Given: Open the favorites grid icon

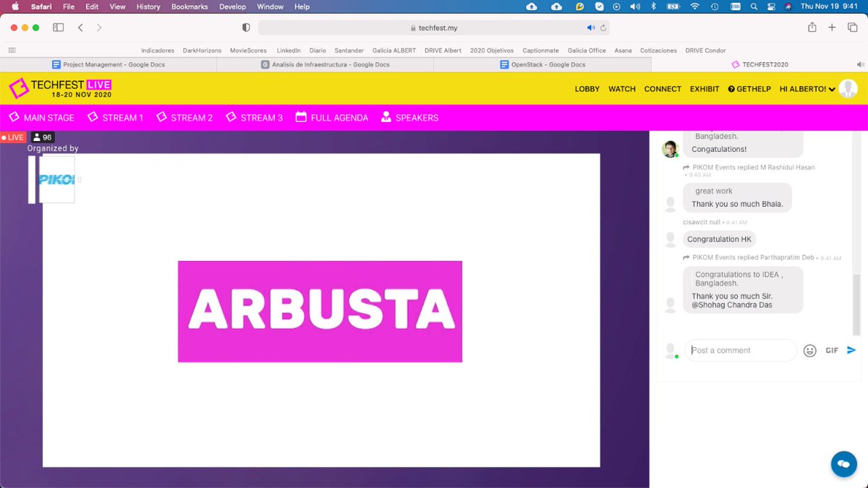Looking at the screenshot, I should [12, 51].
